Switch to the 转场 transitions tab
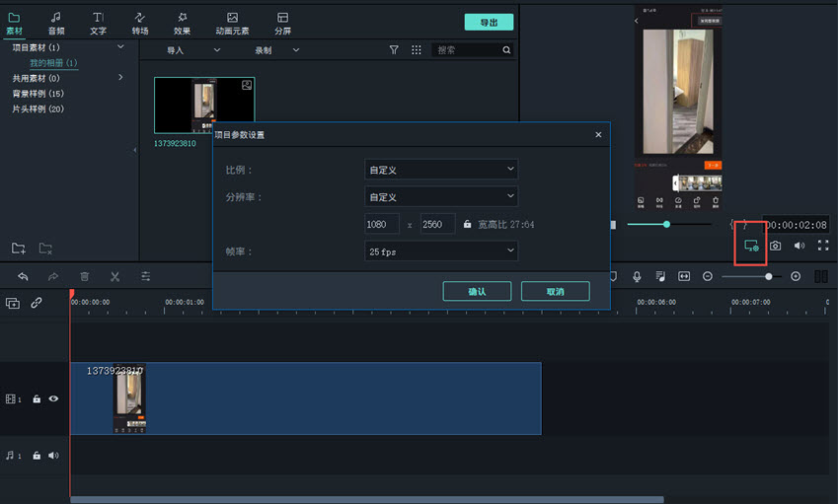 coord(140,23)
